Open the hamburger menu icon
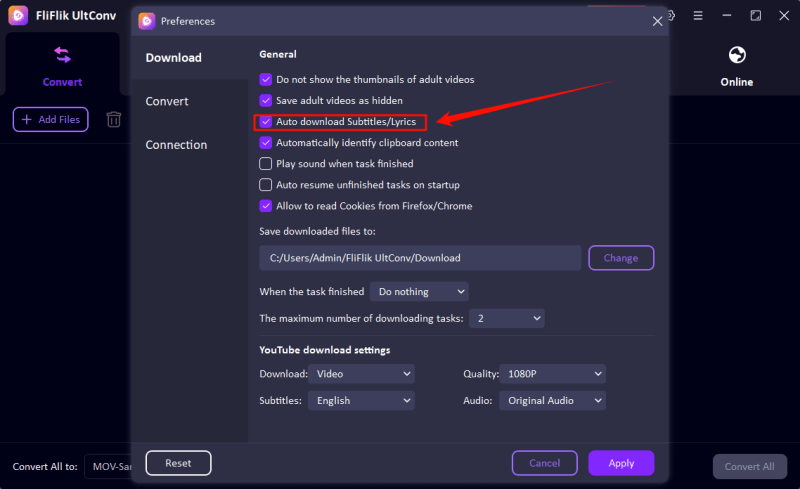Screen dimensions: 800x489 pyautogui.click(x=698, y=16)
